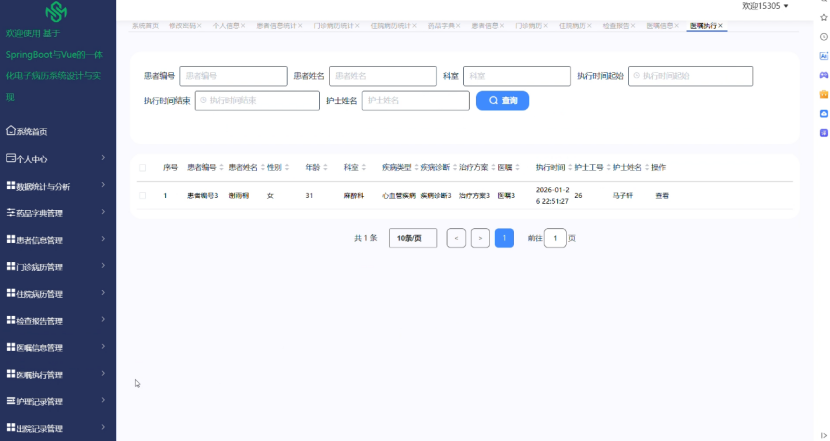830x441 pixels.
Task: Expand the 检查报告管理 sidebar menu
Action: click(103, 320)
